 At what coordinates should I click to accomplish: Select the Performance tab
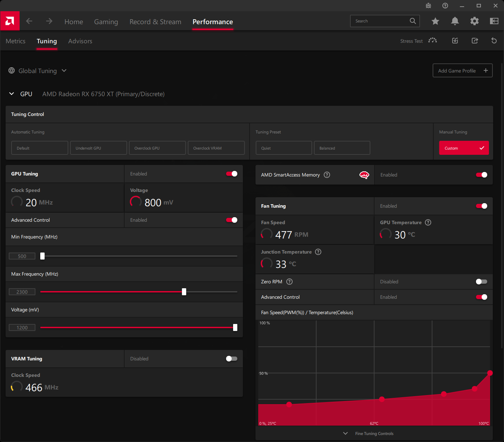click(x=213, y=22)
